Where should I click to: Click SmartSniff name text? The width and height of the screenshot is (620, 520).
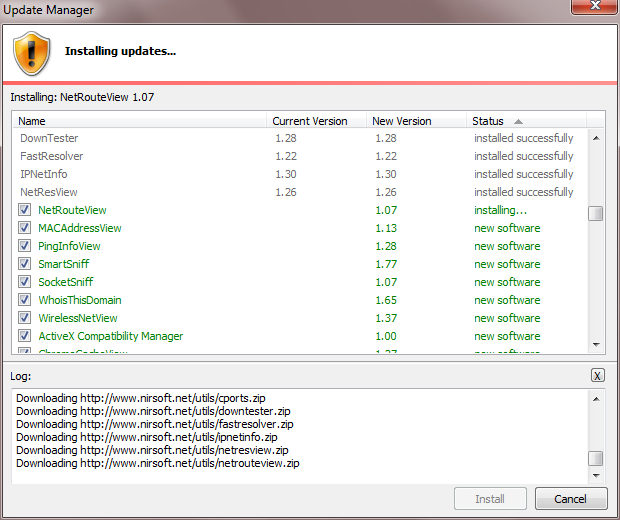coord(64,264)
